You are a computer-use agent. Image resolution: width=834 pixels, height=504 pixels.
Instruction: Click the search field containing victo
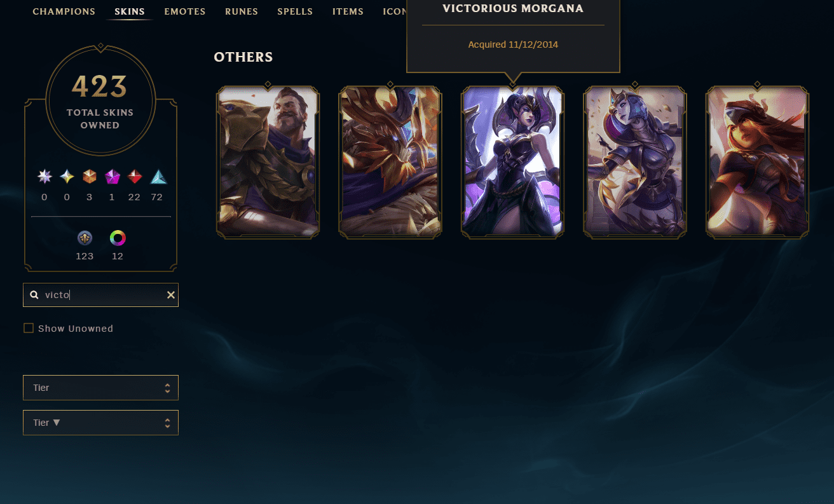100,295
